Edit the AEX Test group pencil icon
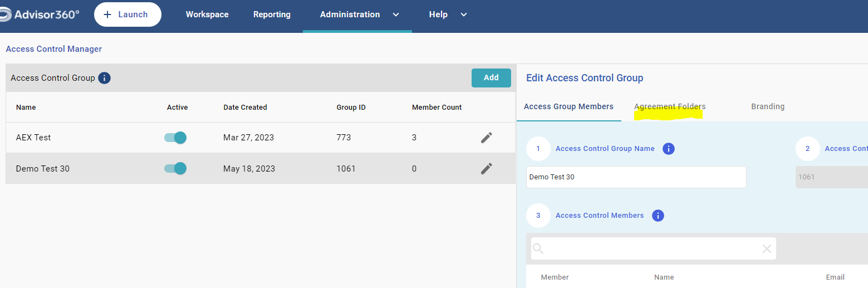This screenshot has height=288, width=868. coord(487,138)
